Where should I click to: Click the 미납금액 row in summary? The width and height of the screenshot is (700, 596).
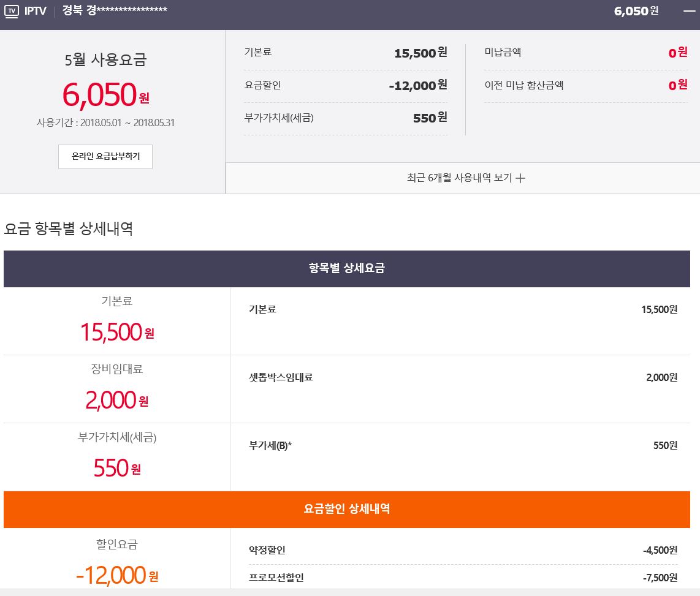tap(585, 53)
